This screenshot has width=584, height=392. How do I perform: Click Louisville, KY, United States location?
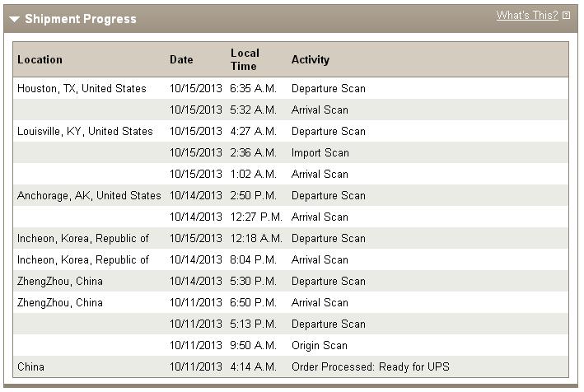(x=86, y=132)
